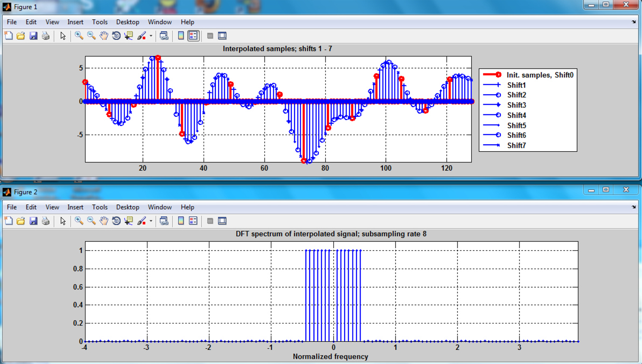Expand toolbar dock arrow in Figure 1 menubar
The width and height of the screenshot is (642, 364).
coord(634,22)
